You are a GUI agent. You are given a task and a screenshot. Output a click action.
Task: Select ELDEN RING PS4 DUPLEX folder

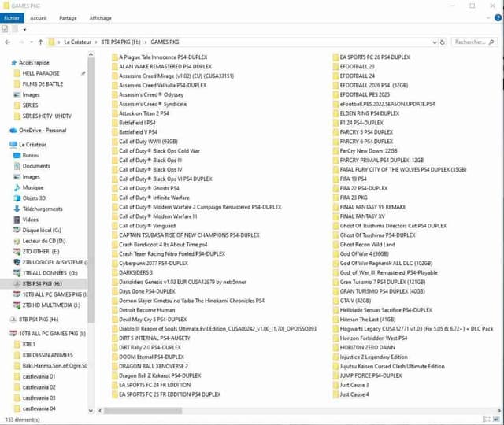coord(369,113)
